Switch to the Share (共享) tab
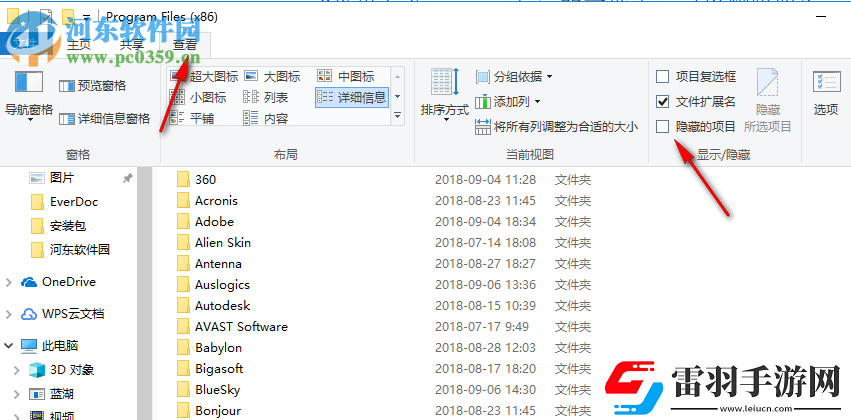The height and width of the screenshot is (420, 851). tap(132, 46)
